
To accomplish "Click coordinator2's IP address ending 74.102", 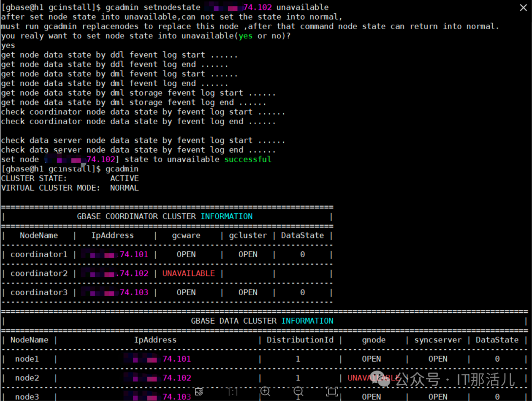I will (x=115, y=273).
